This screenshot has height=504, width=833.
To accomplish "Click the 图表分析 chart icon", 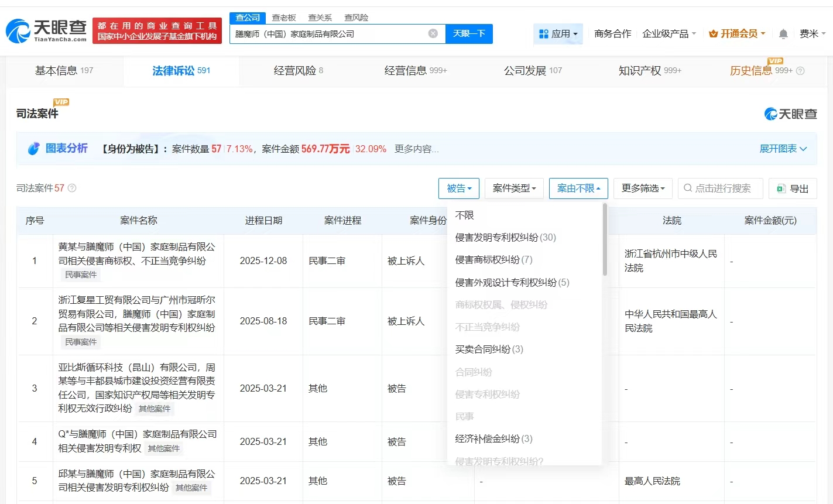I will (x=34, y=149).
